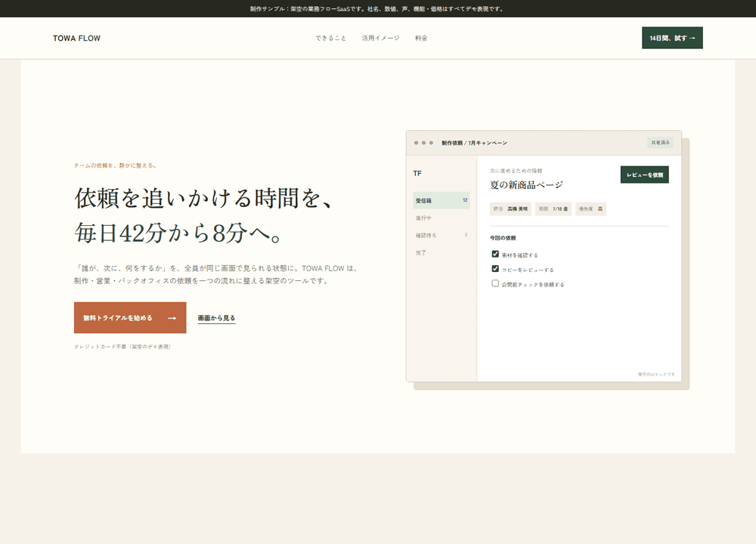Click the クレジットカード不要 note

tap(123, 347)
